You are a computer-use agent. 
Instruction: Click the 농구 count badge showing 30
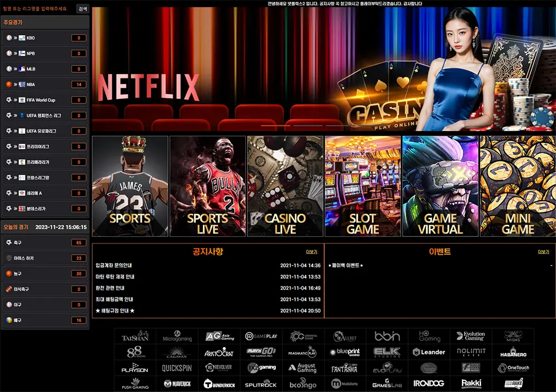point(79,274)
